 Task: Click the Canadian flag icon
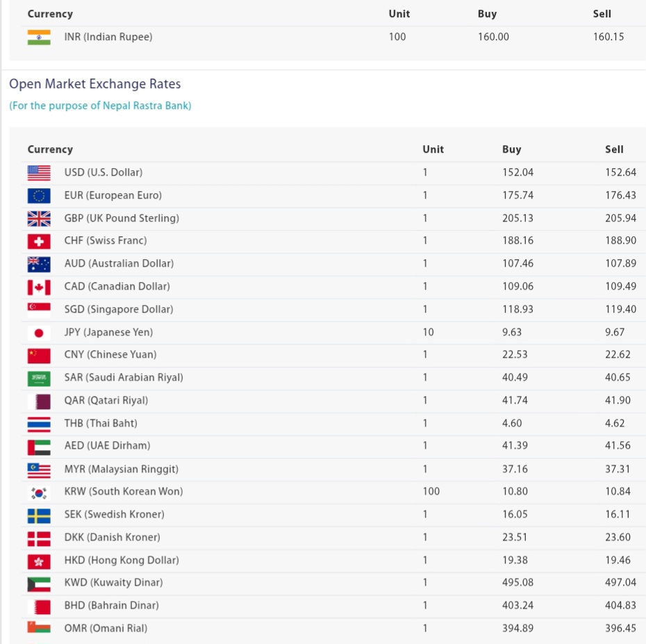click(39, 287)
